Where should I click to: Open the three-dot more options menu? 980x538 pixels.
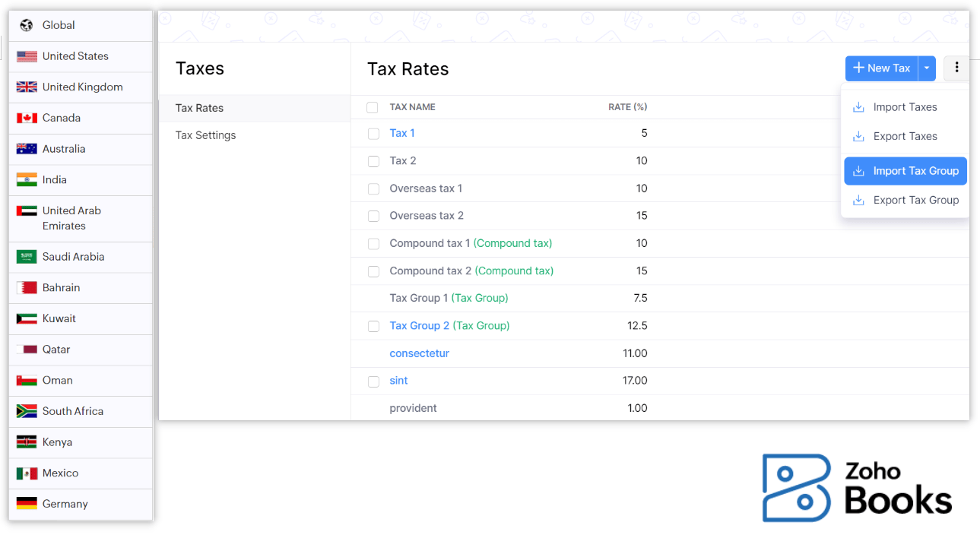click(956, 68)
